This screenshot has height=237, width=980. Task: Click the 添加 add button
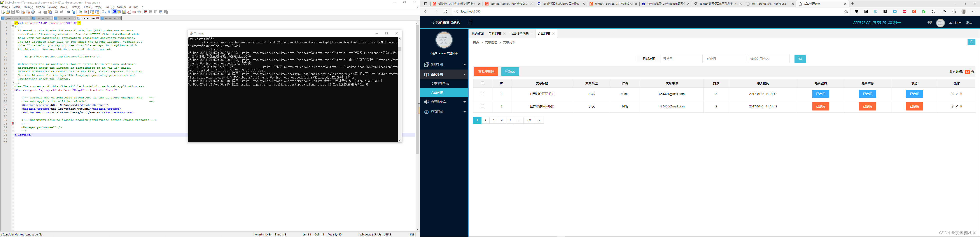coord(510,72)
